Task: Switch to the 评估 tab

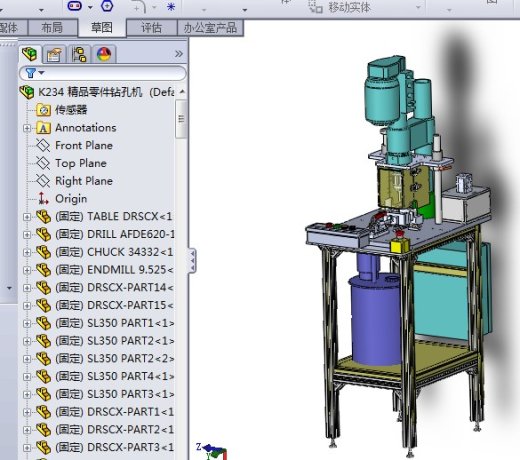Action: pyautogui.click(x=152, y=28)
